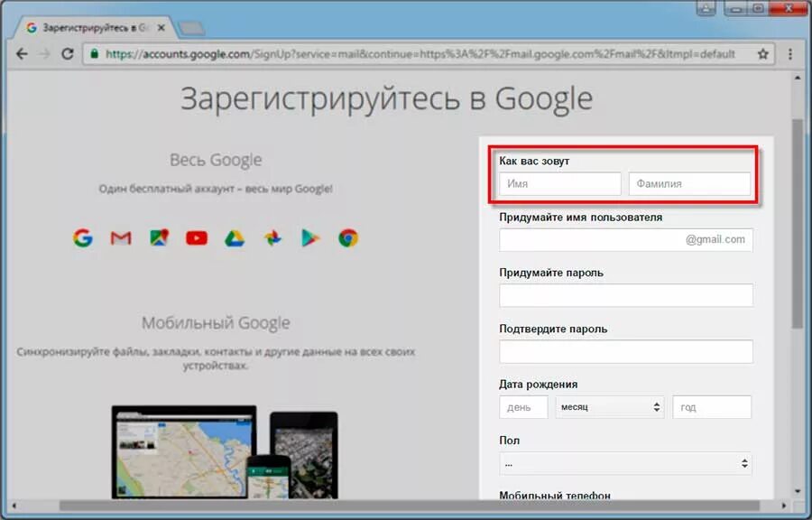The width and height of the screenshot is (812, 520).
Task: Open Chrome's three-dot menu
Action: pos(790,54)
